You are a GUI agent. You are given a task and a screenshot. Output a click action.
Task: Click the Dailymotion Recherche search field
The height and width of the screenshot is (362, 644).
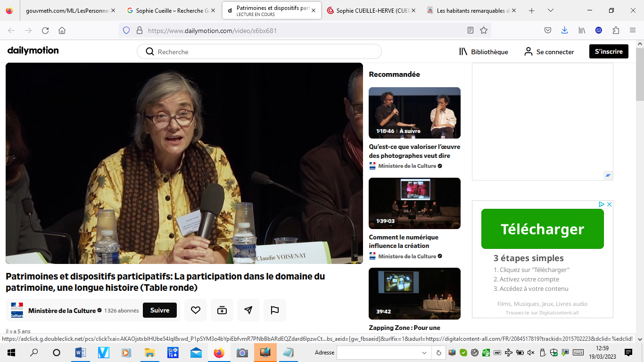pyautogui.click(x=264, y=52)
